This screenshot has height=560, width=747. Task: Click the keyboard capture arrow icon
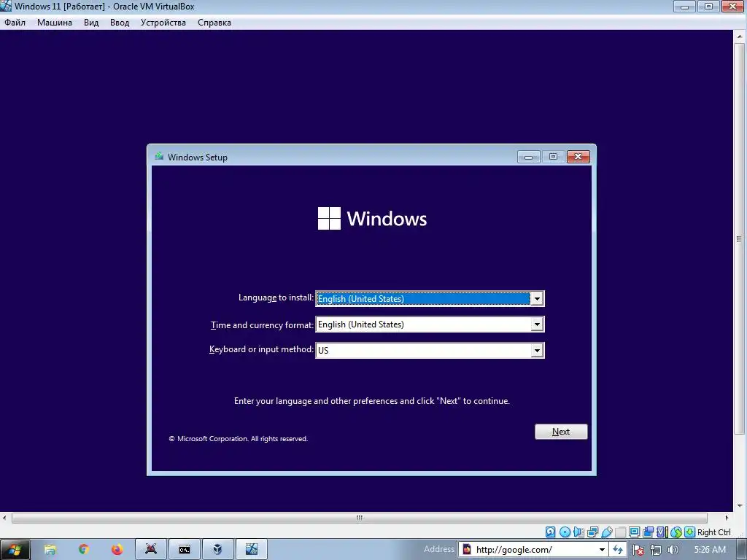[x=689, y=532]
